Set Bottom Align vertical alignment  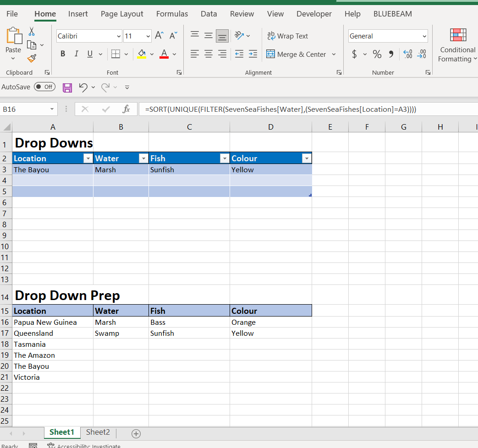[222, 36]
